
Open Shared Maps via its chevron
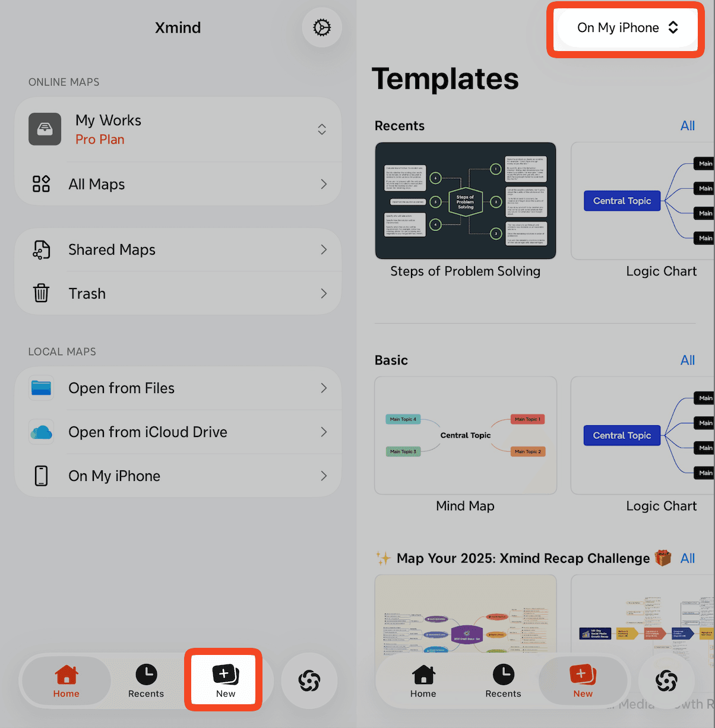pos(324,249)
